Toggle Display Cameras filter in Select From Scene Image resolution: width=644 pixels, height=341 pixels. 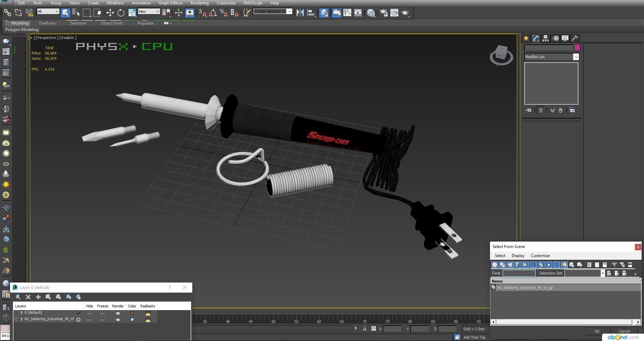tap(518, 265)
